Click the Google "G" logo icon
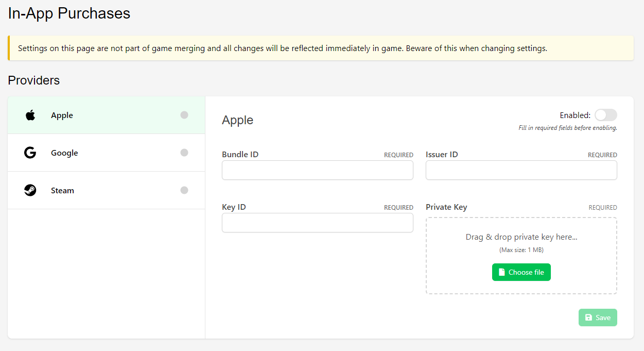The width and height of the screenshot is (644, 351). (30, 153)
